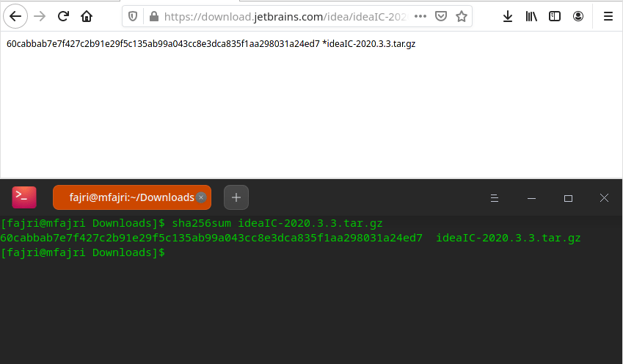Click the Forward navigation arrow
The height and width of the screenshot is (364, 623).
click(x=40, y=16)
